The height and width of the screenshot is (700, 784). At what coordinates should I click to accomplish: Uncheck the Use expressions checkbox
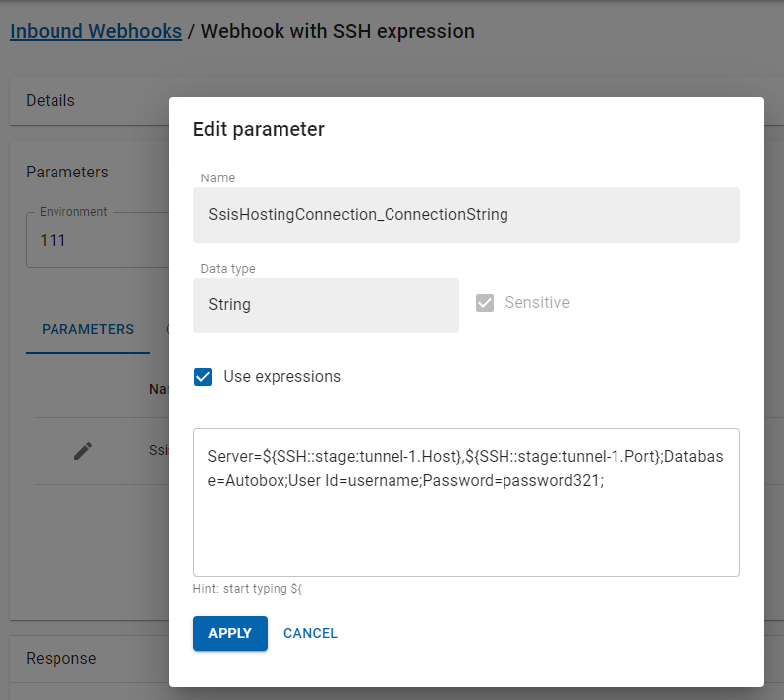pyautogui.click(x=203, y=377)
